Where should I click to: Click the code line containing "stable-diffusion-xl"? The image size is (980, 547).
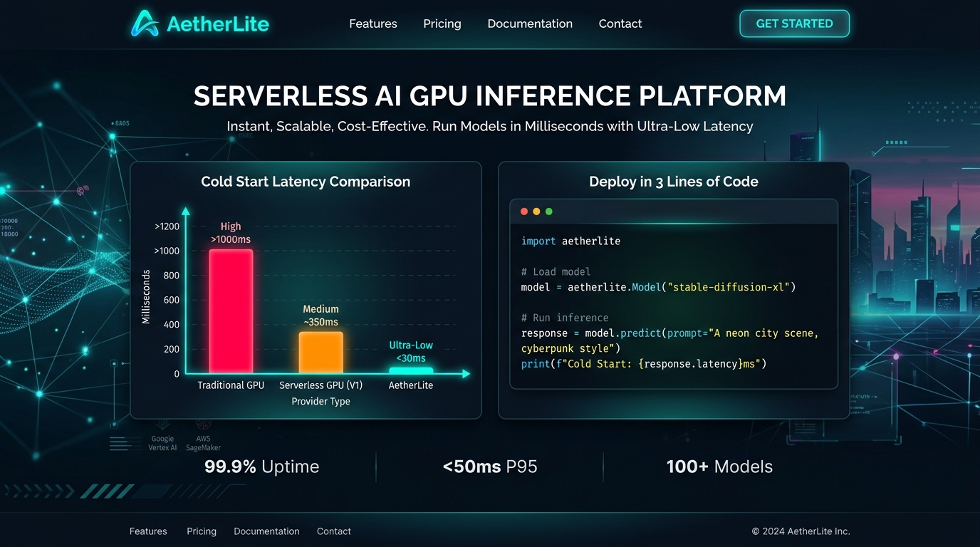pos(658,287)
